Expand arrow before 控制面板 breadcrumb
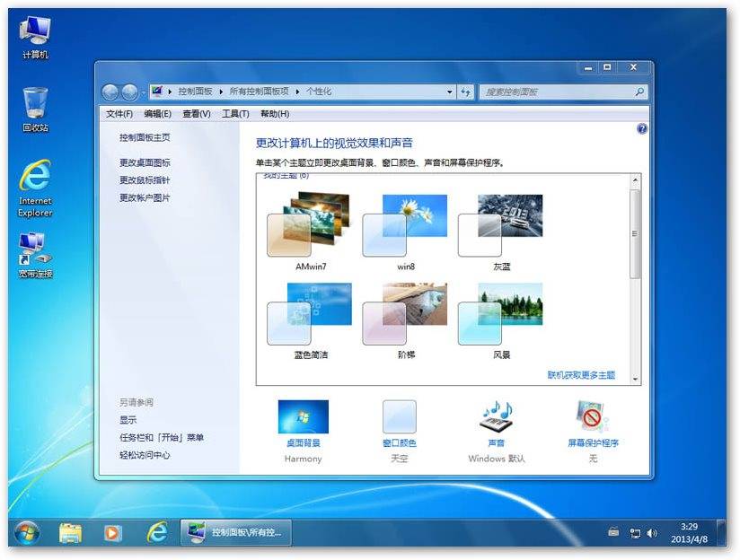The height and width of the screenshot is (560, 740). [x=170, y=92]
